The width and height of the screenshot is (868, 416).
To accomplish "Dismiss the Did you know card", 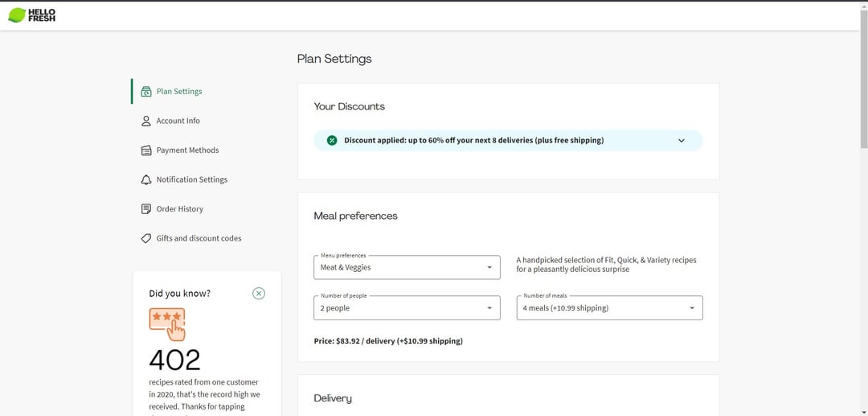I will [x=259, y=293].
